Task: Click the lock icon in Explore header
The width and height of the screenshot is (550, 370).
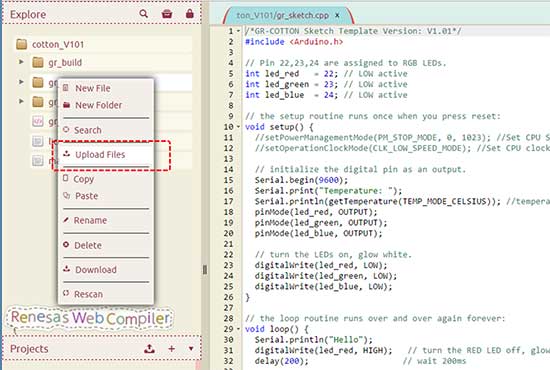Action: (x=190, y=13)
